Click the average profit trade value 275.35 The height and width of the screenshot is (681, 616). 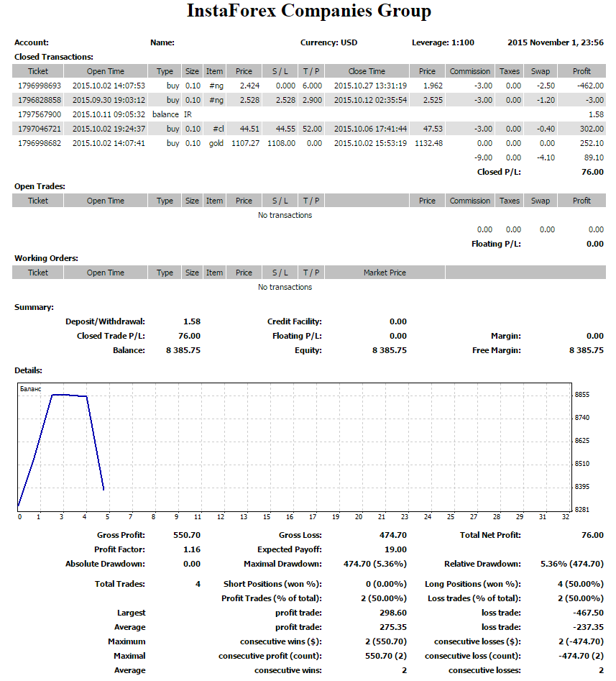(393, 627)
